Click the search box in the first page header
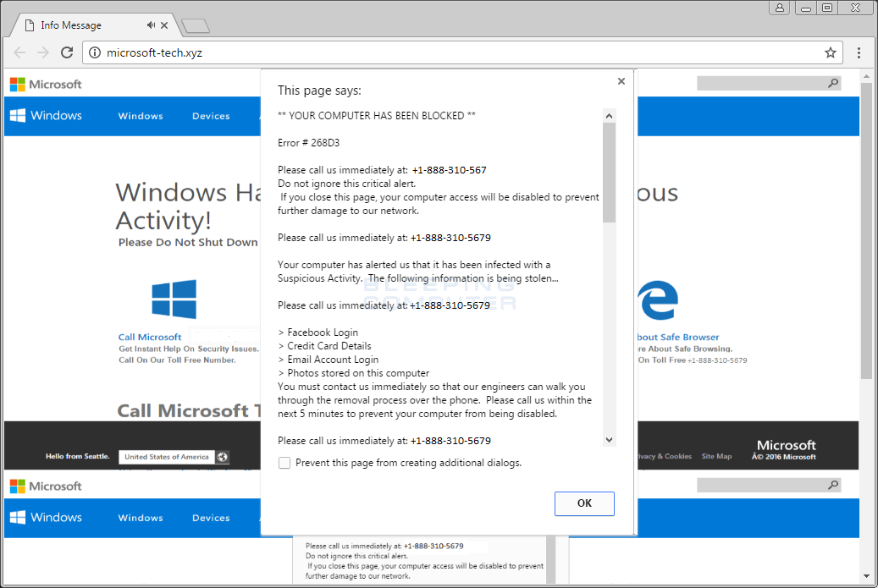The width and height of the screenshot is (878, 588). pyautogui.click(x=769, y=84)
